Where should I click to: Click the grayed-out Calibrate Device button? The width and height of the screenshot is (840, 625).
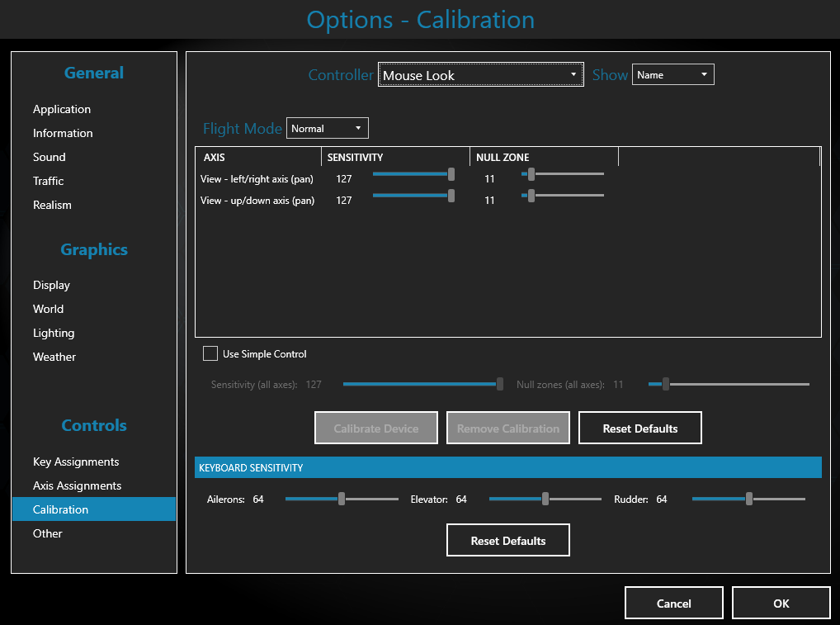[375, 428]
